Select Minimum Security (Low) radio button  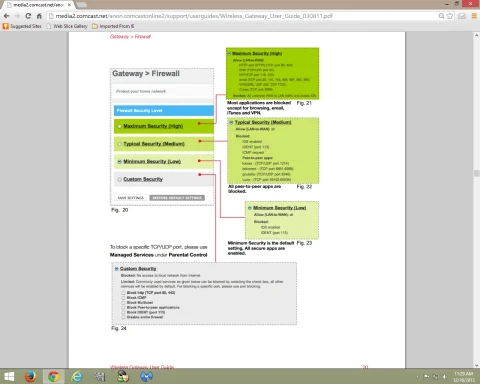(120, 162)
